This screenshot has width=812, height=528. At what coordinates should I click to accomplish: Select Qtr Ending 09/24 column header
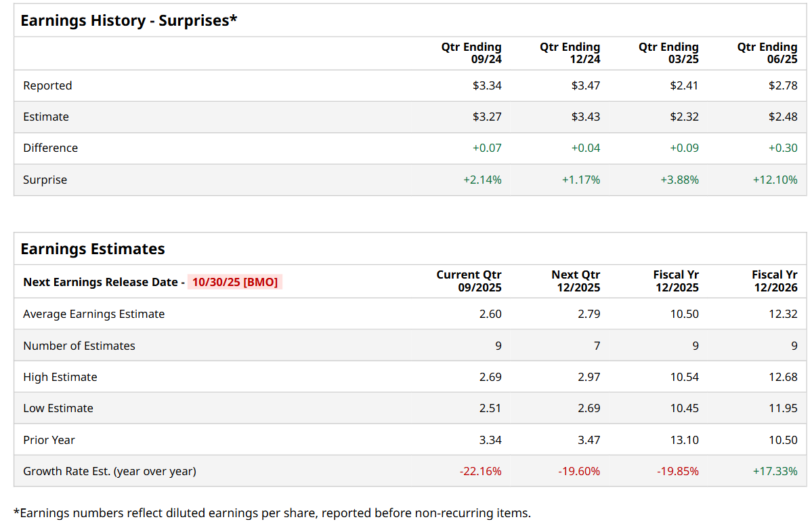(471, 53)
